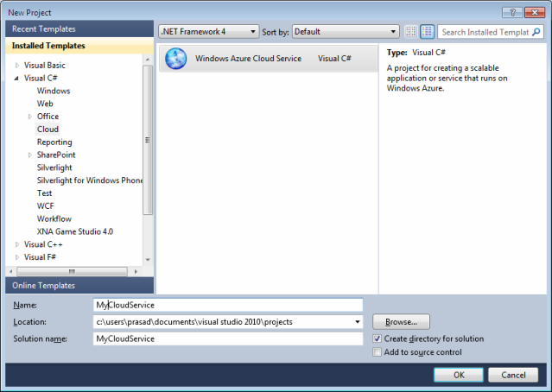Screen dimensions: 552x392
Task: Select the Office tree label
Action: (x=48, y=117)
